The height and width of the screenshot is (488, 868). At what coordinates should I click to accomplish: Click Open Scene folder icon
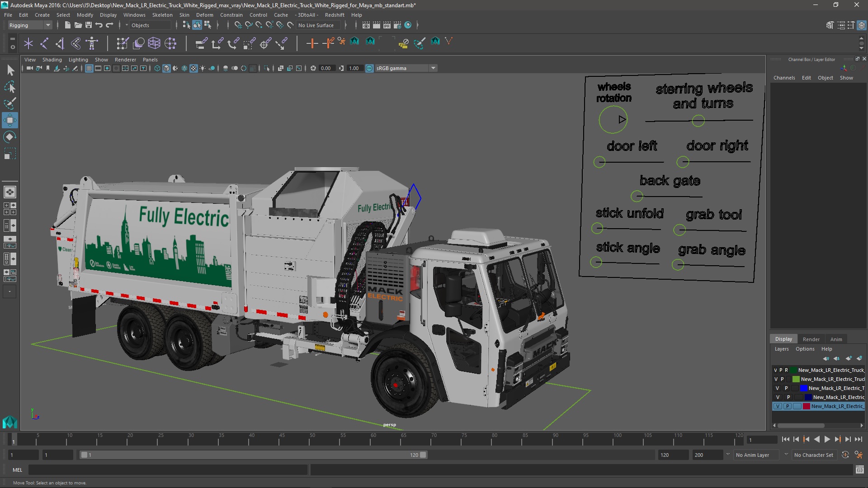click(x=78, y=25)
